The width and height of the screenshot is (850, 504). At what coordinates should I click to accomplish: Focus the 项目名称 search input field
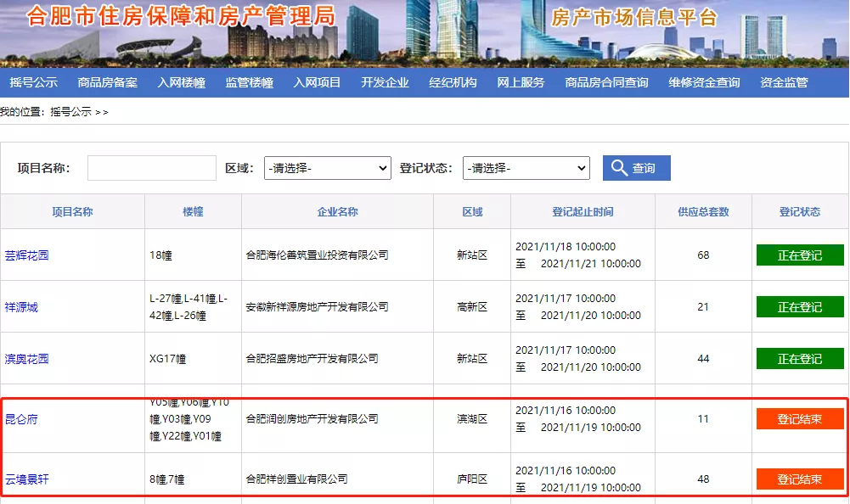coord(152,168)
